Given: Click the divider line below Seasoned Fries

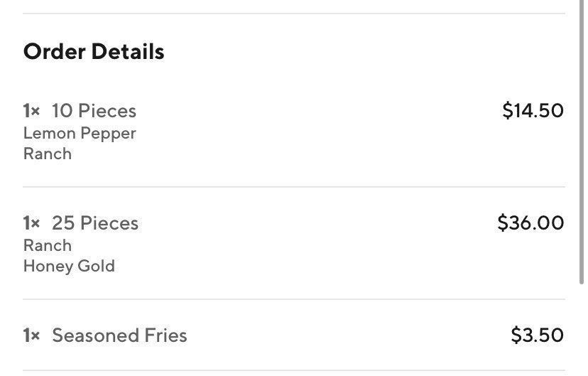Looking at the screenshot, I should pos(294,370).
